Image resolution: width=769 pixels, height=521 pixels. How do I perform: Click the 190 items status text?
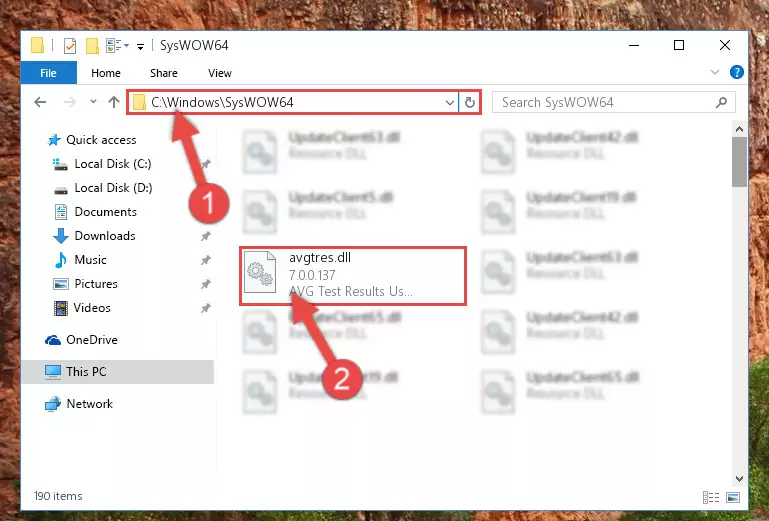[x=58, y=496]
